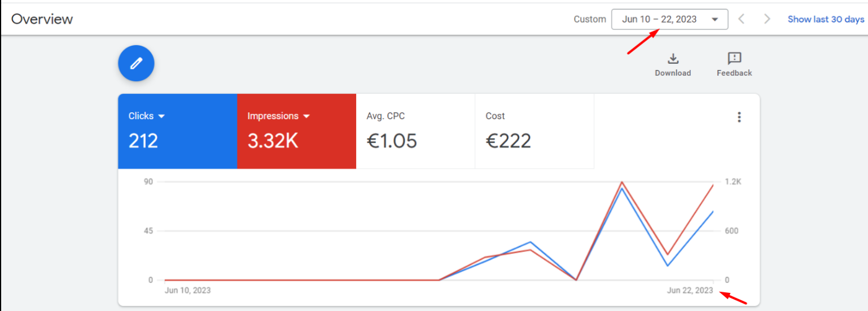This screenshot has width=868, height=311.
Task: Expand the Impressions metric dropdown
Action: coord(307,116)
